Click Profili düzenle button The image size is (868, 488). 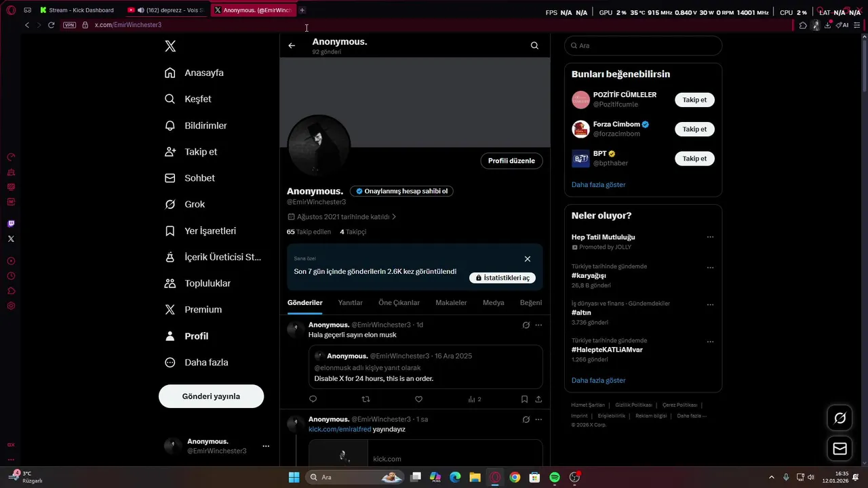tap(511, 161)
